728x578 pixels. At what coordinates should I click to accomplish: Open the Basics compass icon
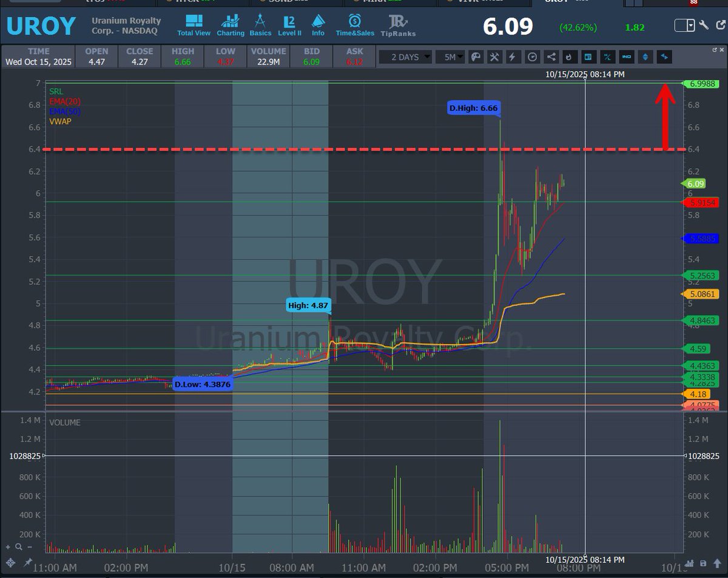click(260, 25)
